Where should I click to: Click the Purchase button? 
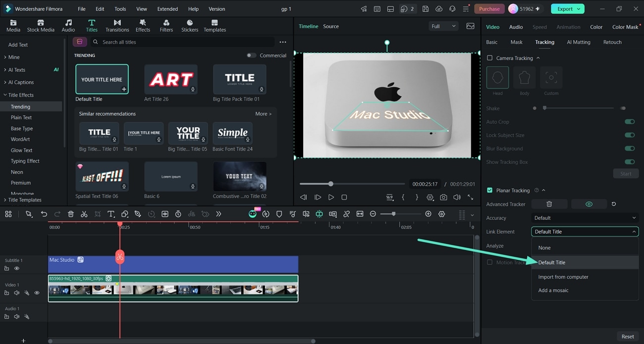pos(489,9)
